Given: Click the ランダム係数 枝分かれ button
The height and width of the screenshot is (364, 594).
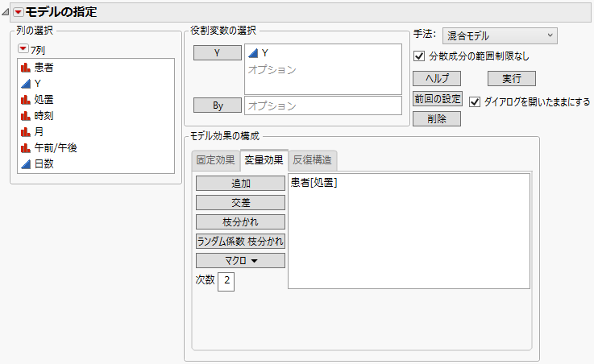Looking at the screenshot, I should tap(240, 242).
